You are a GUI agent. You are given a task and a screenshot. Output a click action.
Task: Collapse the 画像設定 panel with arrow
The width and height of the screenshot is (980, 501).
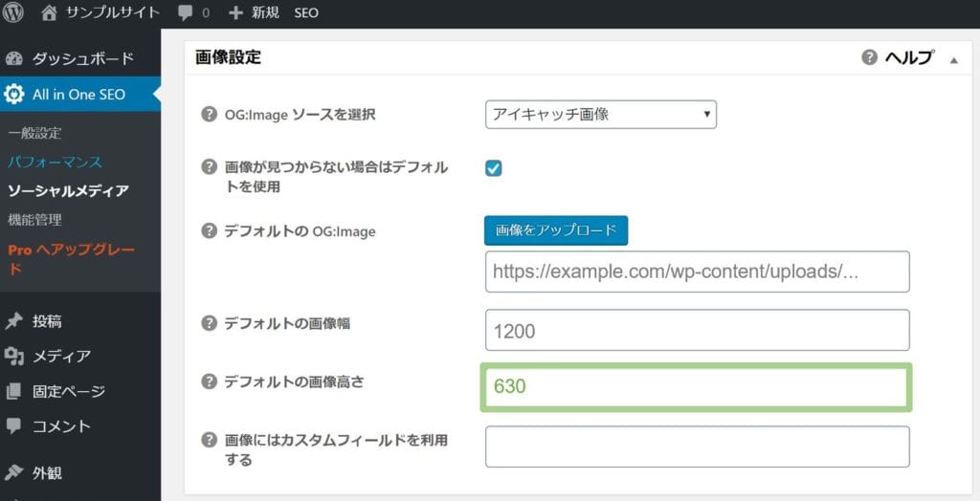954,60
